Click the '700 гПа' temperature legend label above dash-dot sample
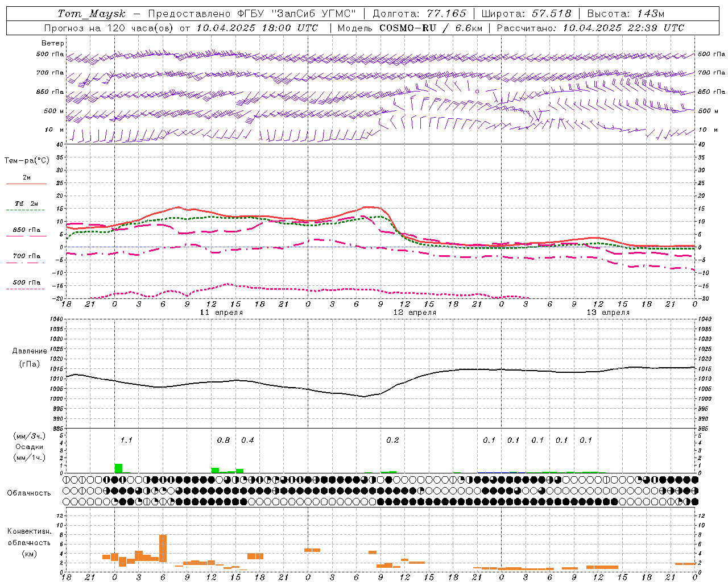This screenshot has height=582, width=728. click(x=27, y=256)
